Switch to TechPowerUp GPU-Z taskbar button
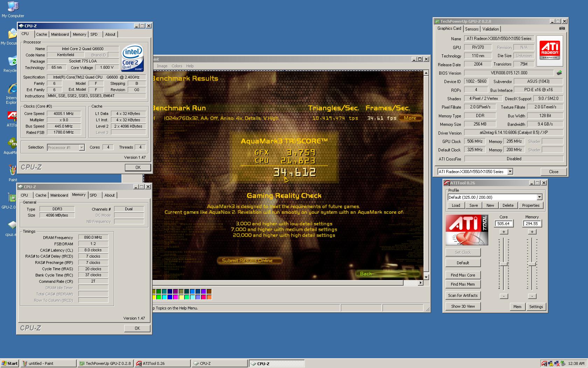The image size is (588, 368). coord(105,363)
